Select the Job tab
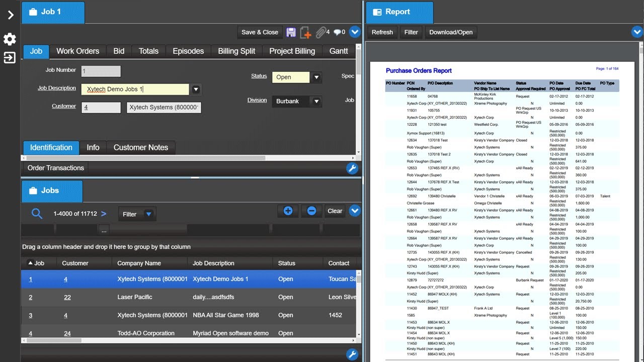The image size is (644, 362). 36,51
